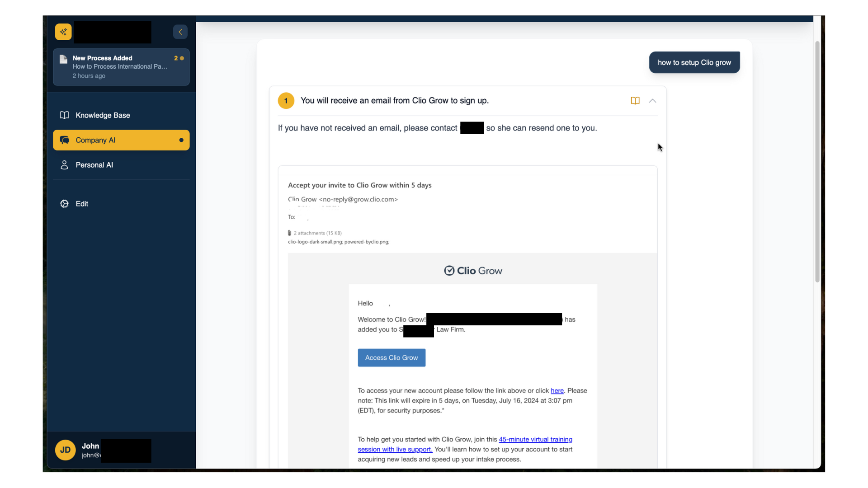868x488 pixels.
Task: Open the Knowledge Base section
Action: (x=103, y=115)
